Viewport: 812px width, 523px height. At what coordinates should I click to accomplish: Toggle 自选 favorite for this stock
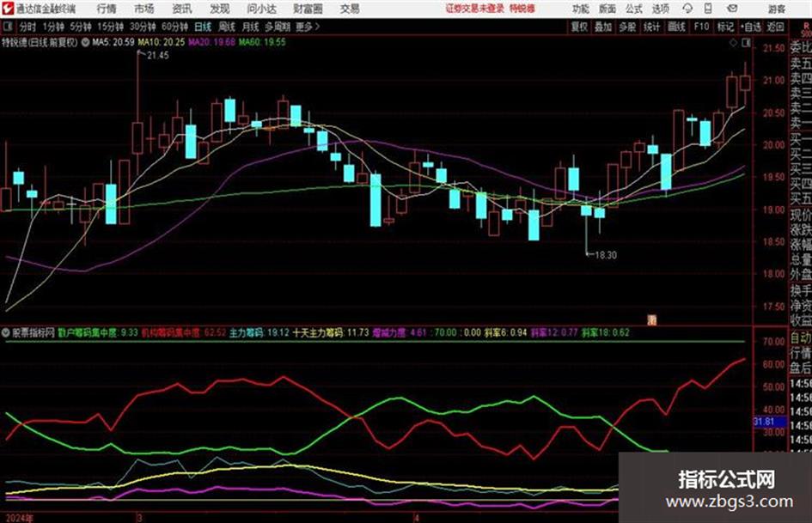[x=751, y=27]
